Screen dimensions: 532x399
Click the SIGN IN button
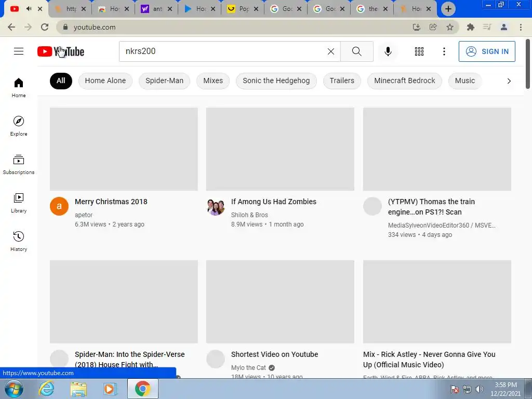click(487, 51)
